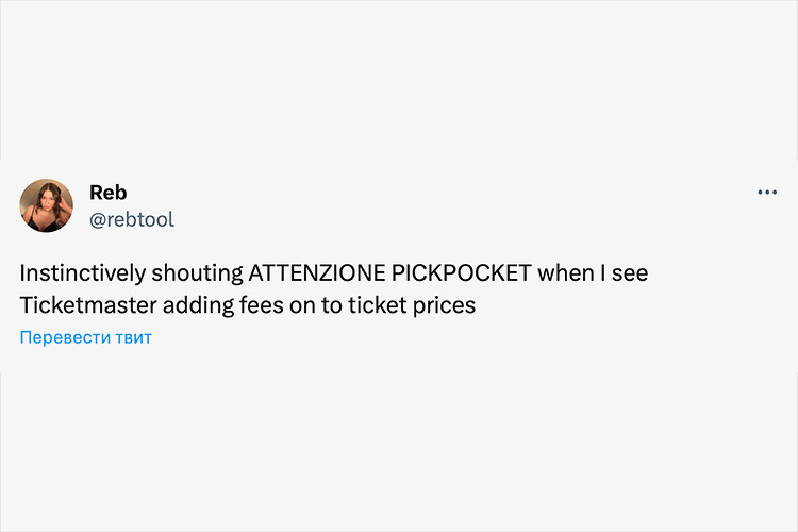Click the blank gray area above the tweet
Screen dimensions: 798x532
[x=399, y=80]
